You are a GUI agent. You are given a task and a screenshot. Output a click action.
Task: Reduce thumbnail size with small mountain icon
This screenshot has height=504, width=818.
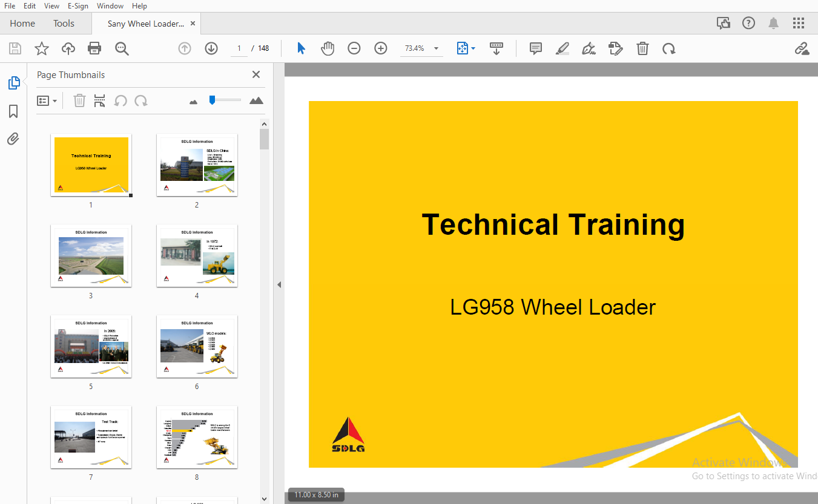[193, 102]
